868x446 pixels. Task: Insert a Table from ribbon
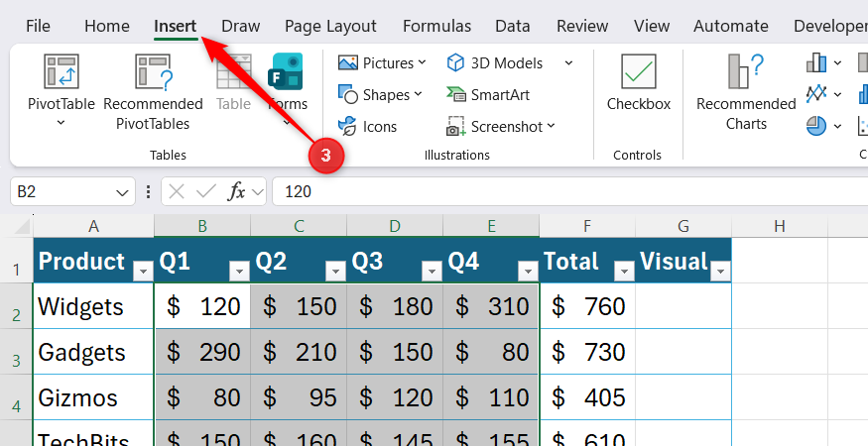tap(233, 83)
